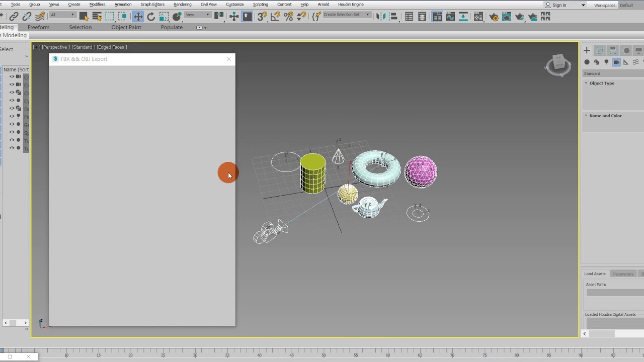Open the Scripting menu

260,5
